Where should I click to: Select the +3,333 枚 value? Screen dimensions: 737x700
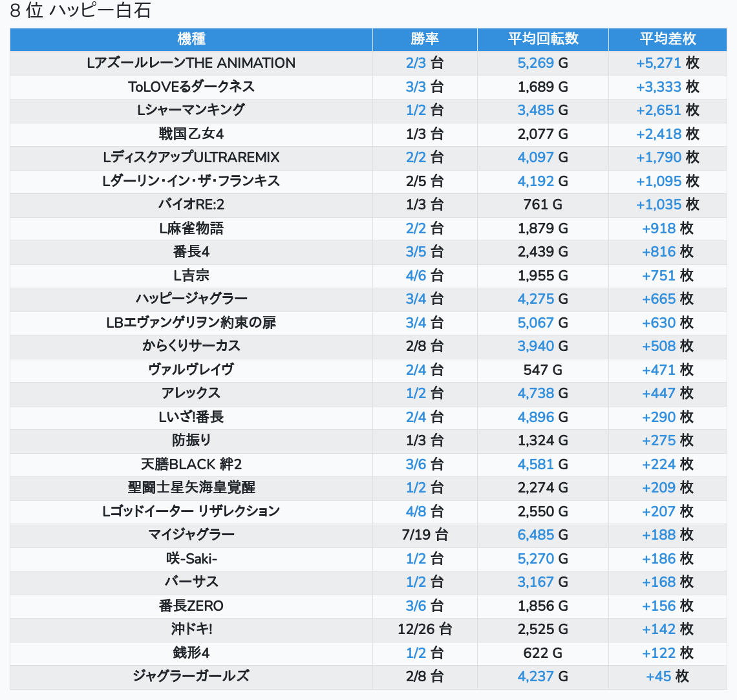667,87
